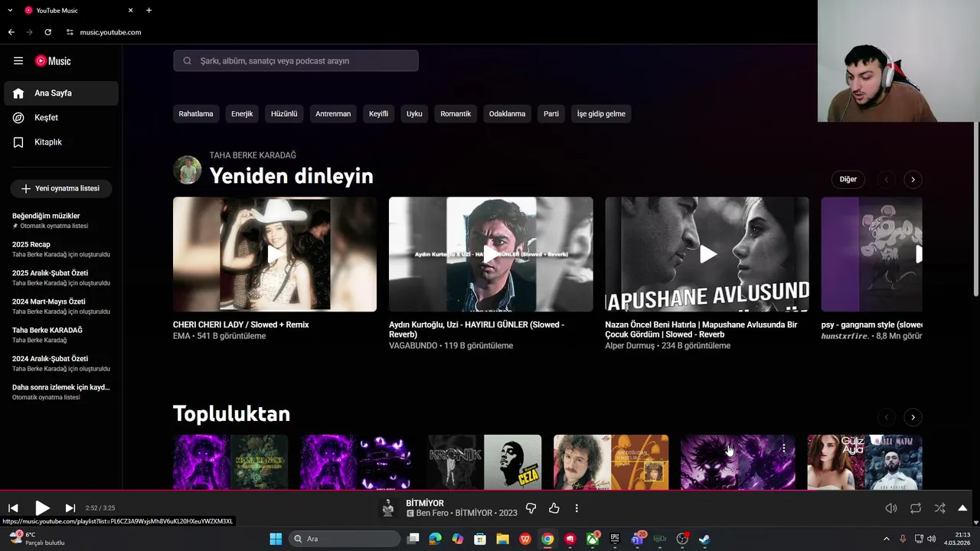Select İşe gidip gelme chip
Viewport: 980px width, 551px height.
pos(601,114)
